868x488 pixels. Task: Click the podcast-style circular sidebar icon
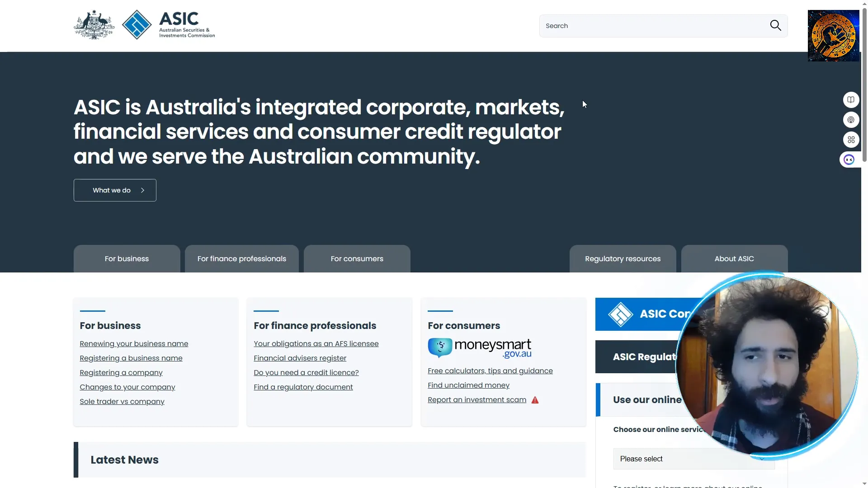tap(851, 120)
